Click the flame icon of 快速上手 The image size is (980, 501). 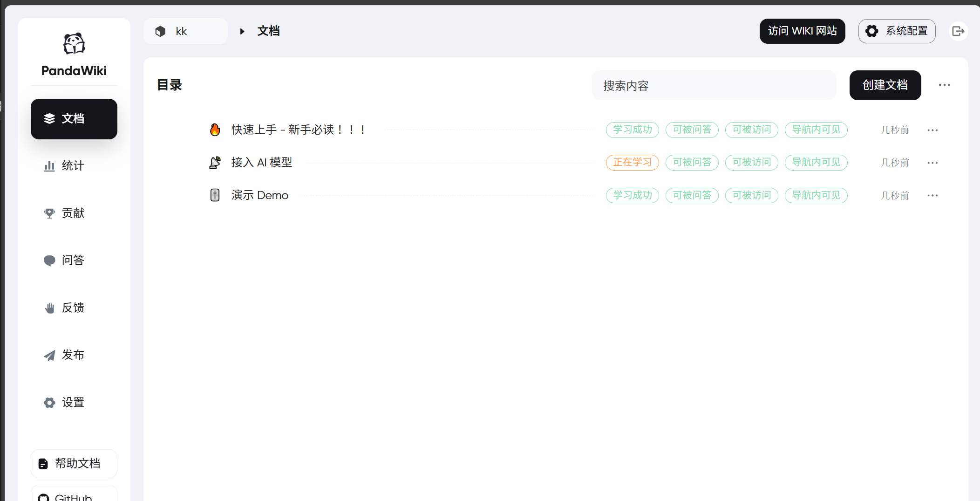point(215,130)
